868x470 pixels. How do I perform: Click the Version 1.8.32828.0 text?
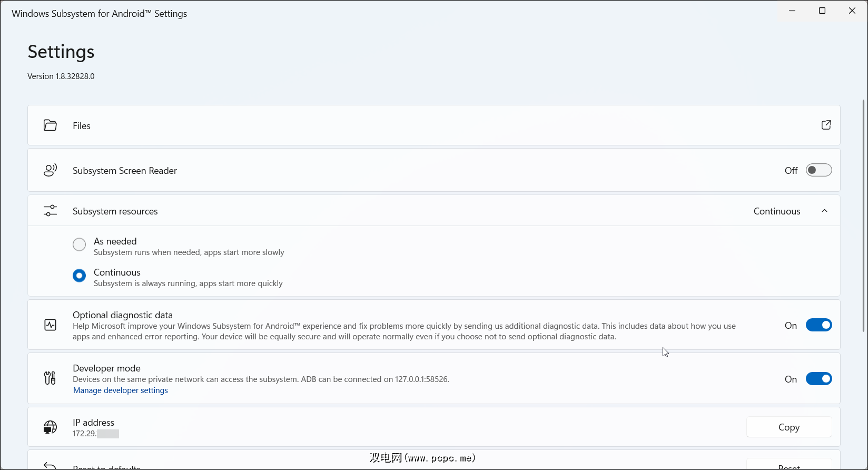tap(61, 76)
